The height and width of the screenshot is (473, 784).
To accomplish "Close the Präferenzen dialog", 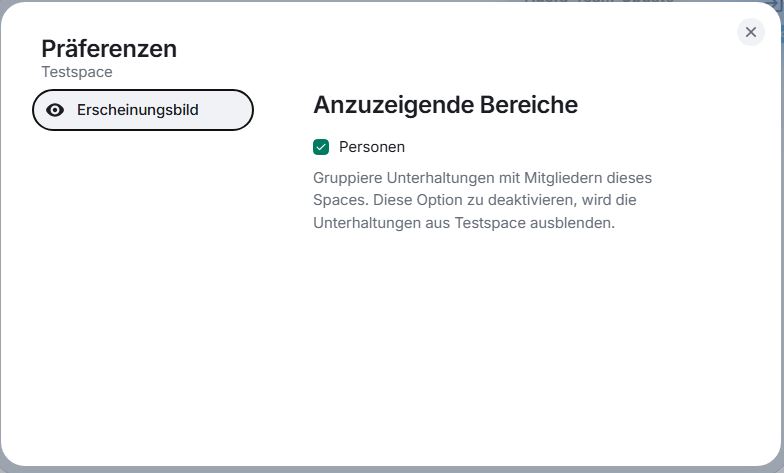I will pyautogui.click(x=750, y=32).
